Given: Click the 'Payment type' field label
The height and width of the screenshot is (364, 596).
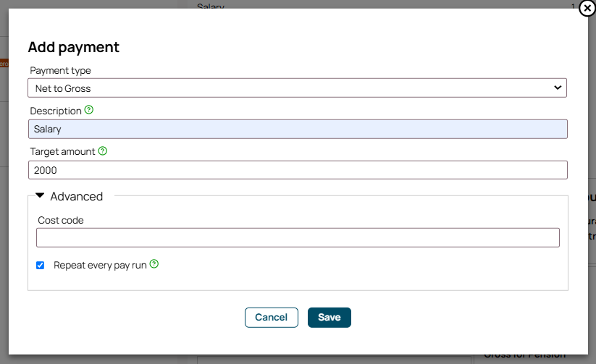Looking at the screenshot, I should [x=60, y=71].
